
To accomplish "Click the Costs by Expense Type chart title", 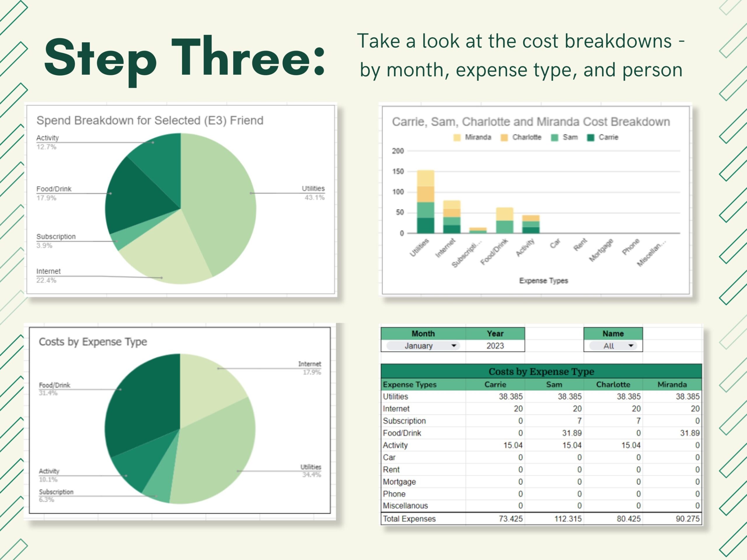I will tap(93, 342).
